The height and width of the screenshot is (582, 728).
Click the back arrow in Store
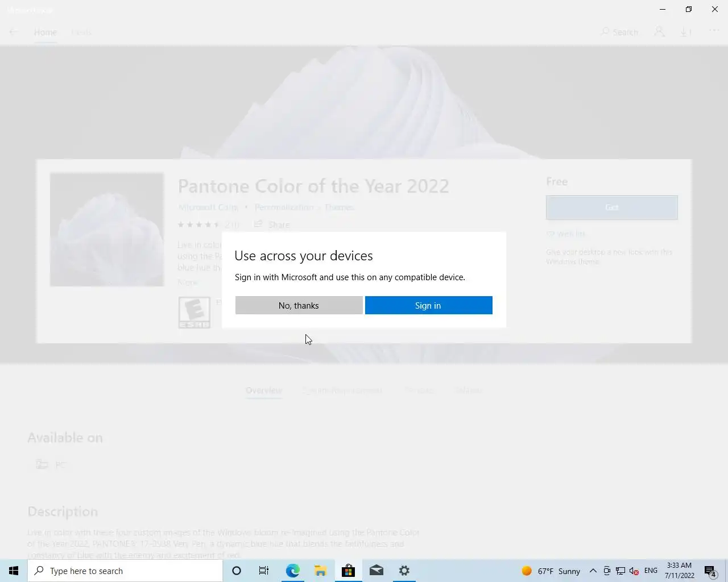tap(14, 32)
